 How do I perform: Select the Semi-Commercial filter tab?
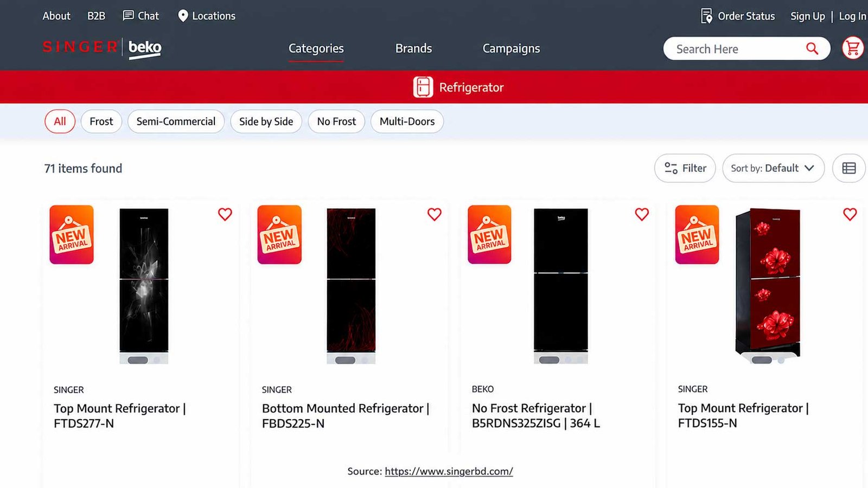(x=176, y=121)
